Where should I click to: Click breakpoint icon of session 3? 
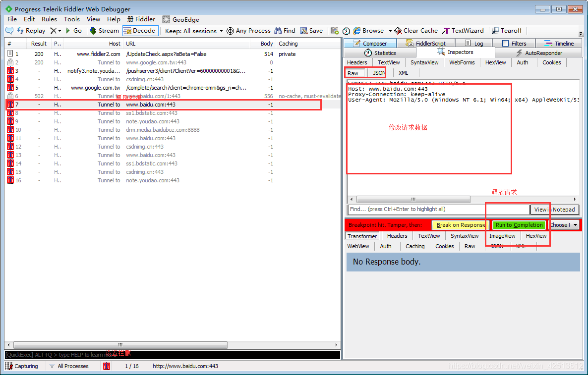click(x=10, y=71)
